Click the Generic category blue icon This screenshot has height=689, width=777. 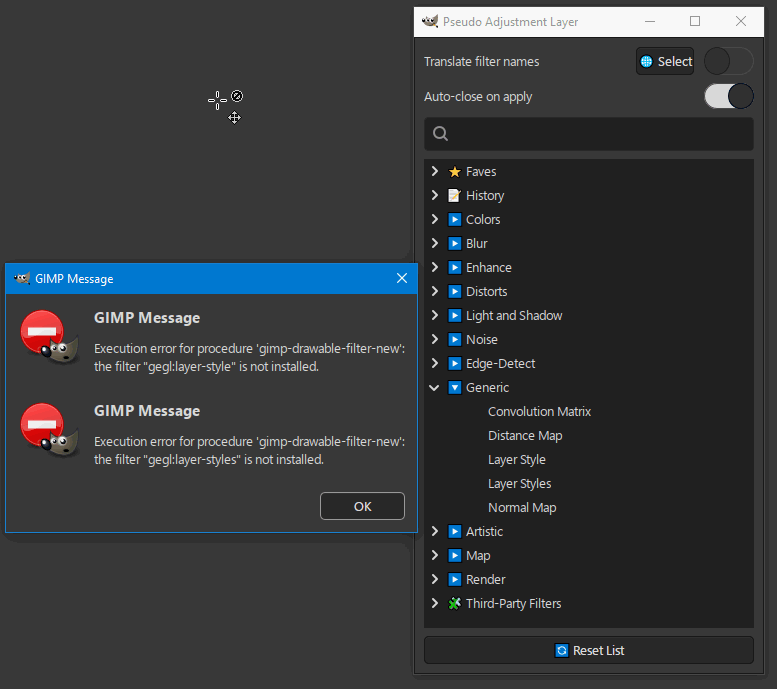tap(454, 388)
